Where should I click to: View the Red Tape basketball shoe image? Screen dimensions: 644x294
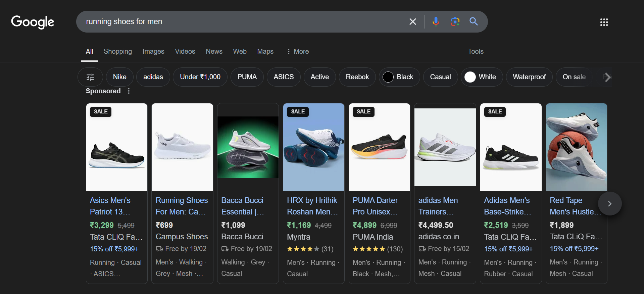pos(577,147)
